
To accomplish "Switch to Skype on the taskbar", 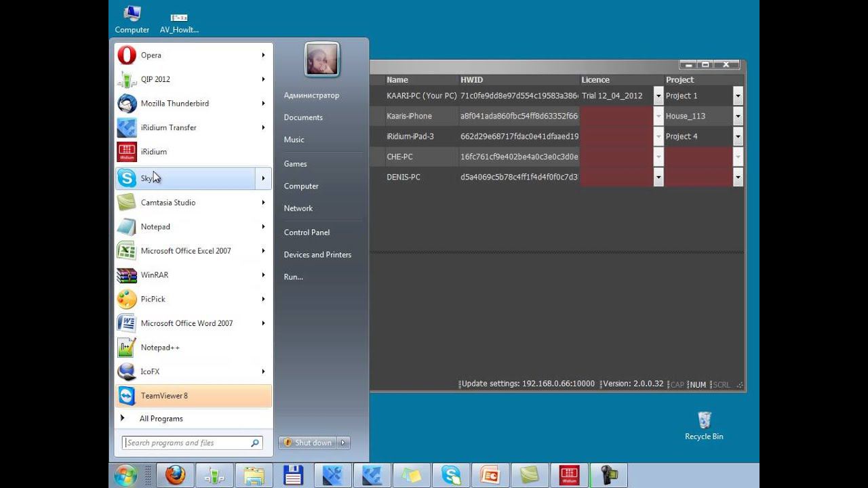I will coord(450,476).
